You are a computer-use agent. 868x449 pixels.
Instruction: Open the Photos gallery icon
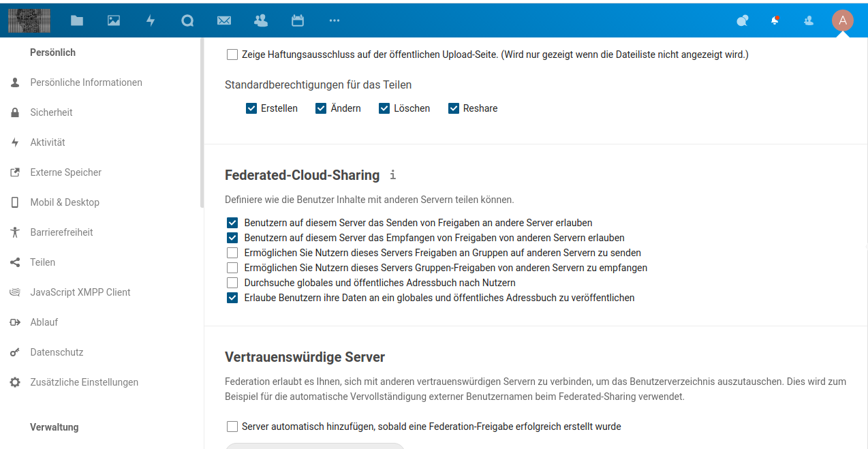[114, 20]
